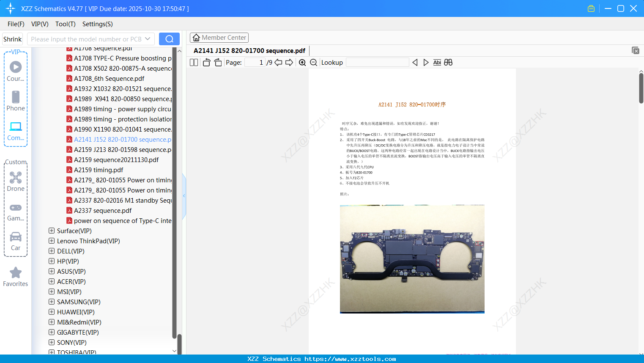Rotate the page counterclockwise
644x363 pixels.
pos(206,63)
